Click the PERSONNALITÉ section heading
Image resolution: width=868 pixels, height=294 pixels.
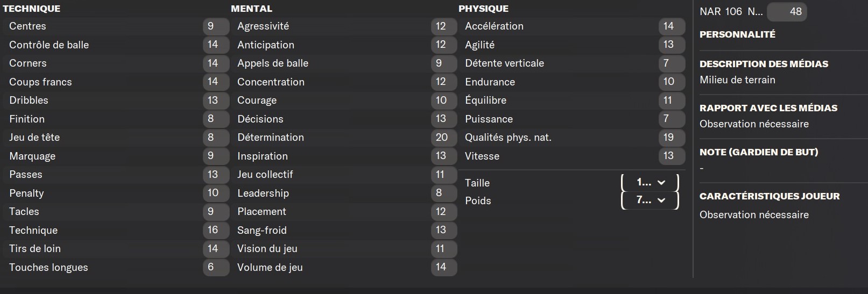[x=737, y=34]
